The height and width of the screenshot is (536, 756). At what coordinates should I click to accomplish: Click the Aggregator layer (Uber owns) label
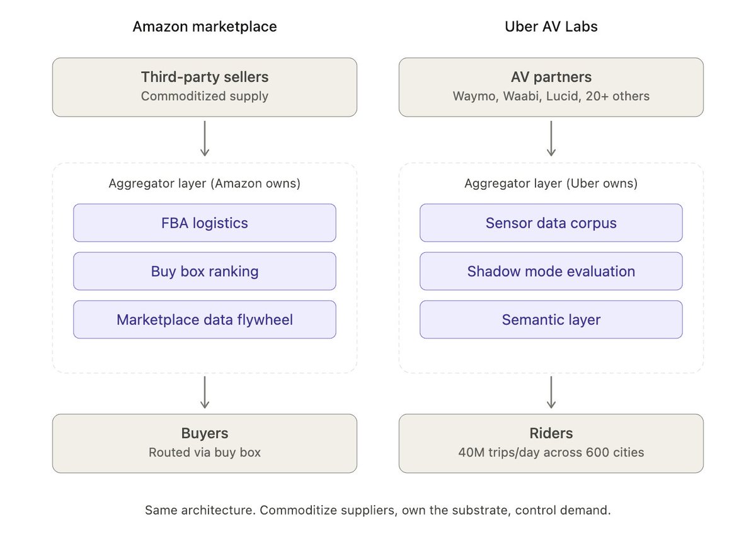551,184
